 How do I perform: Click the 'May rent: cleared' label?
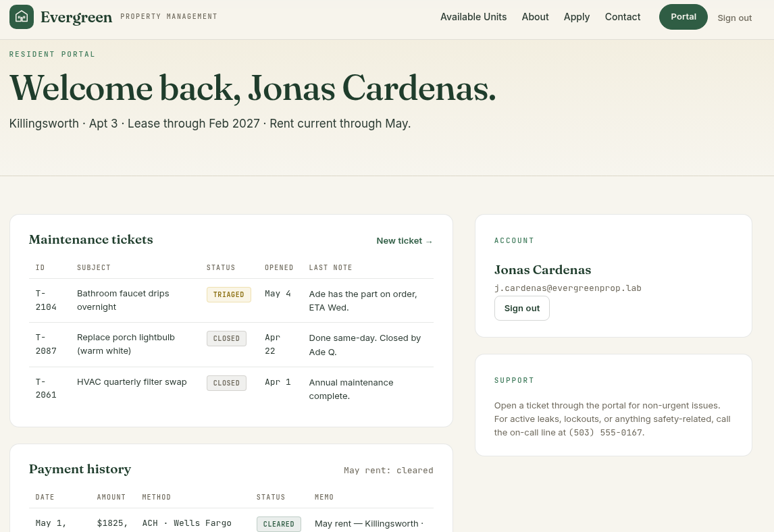coord(388,471)
